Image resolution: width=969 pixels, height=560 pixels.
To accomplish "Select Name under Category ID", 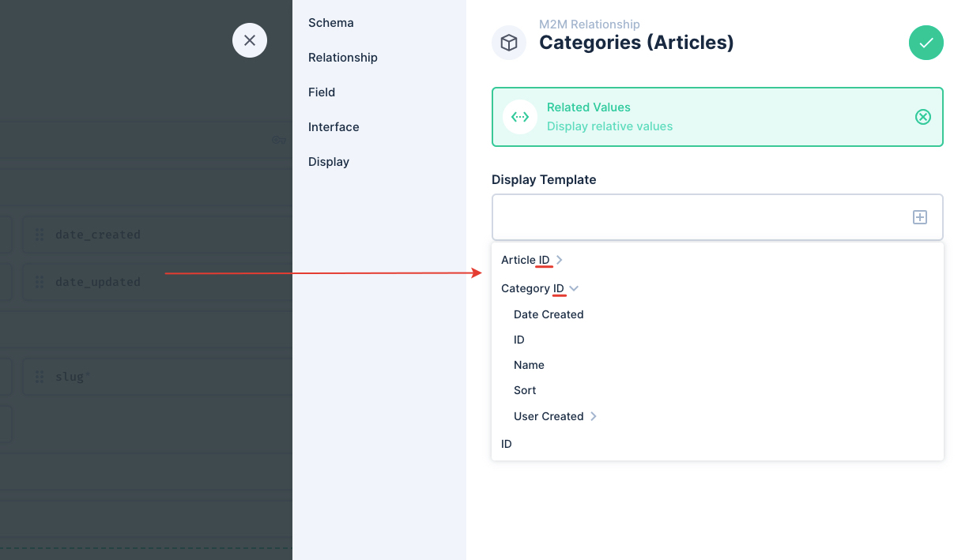I will tap(529, 365).
